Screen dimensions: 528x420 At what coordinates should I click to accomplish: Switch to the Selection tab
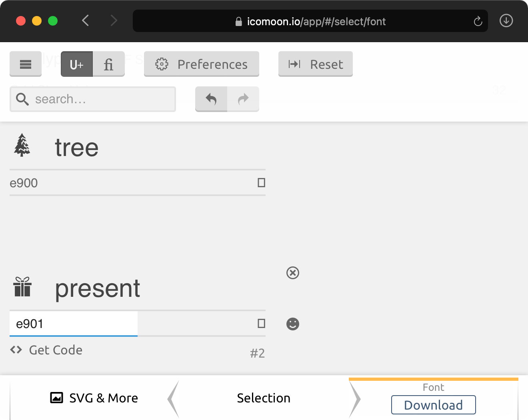[264, 398]
